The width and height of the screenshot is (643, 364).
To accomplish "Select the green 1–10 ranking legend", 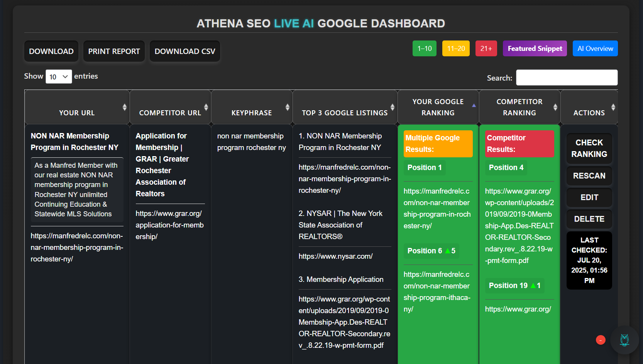I will click(425, 49).
